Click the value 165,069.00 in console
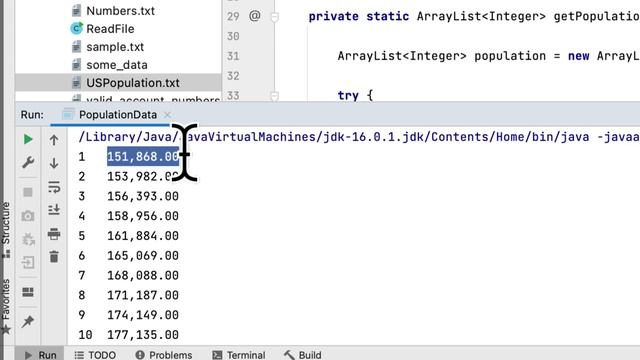This screenshot has width=640, height=360. pyautogui.click(x=143, y=256)
